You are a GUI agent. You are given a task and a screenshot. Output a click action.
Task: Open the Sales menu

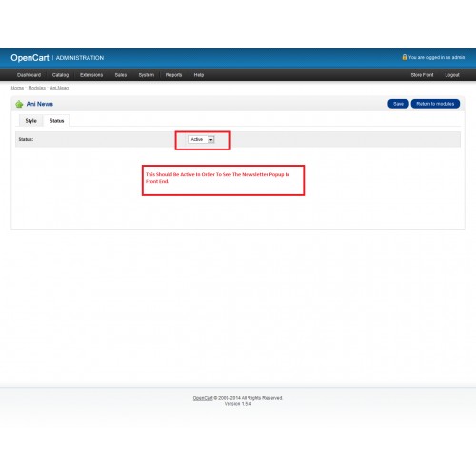pos(121,75)
